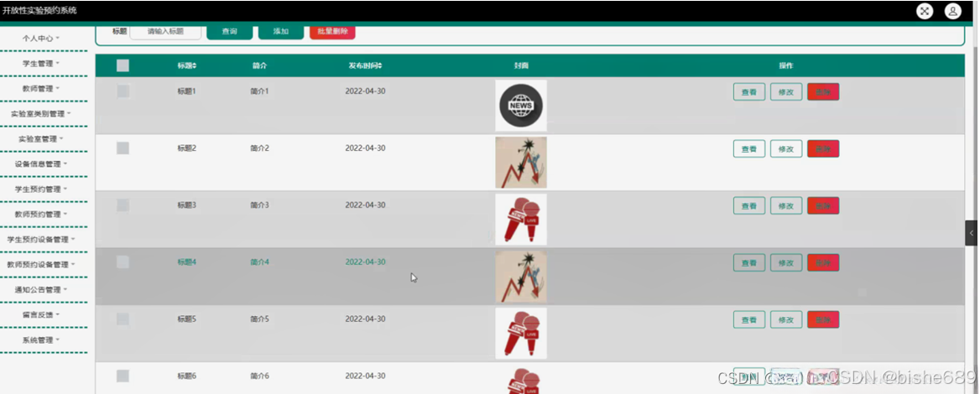Click 查看 in the 标题4 row
Image resolution: width=980 pixels, height=394 pixels.
(x=748, y=262)
